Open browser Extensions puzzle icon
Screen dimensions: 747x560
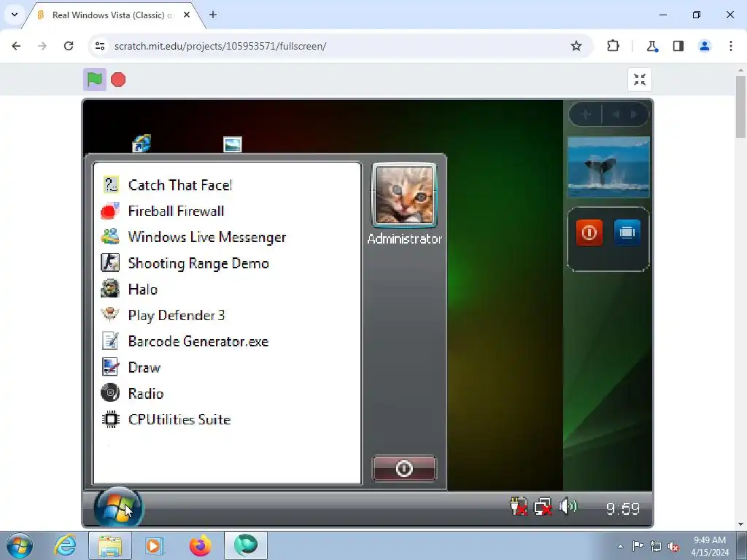pos(613,46)
